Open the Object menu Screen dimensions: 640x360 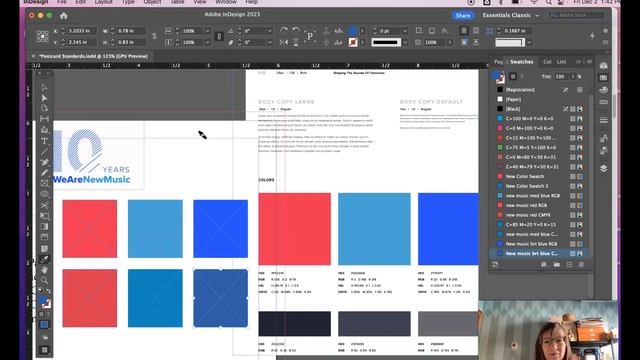pyautogui.click(x=152, y=2)
